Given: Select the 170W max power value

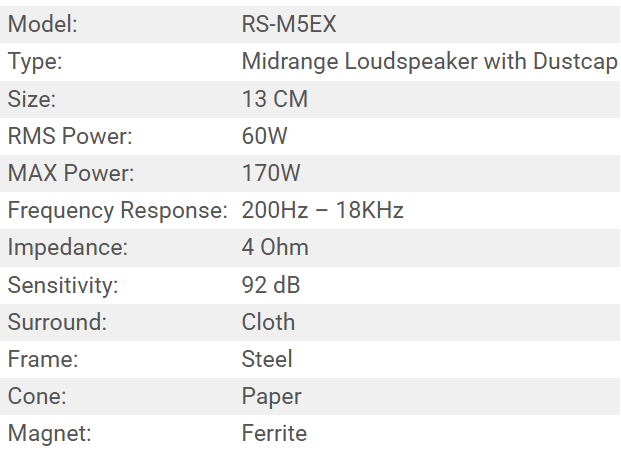Looking at the screenshot, I should [271, 173].
